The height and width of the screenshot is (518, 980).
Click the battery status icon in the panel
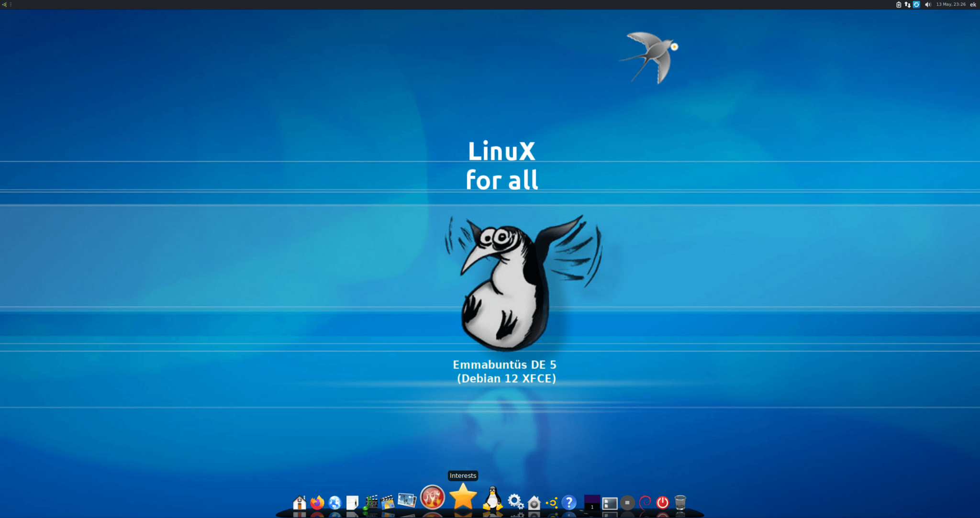[x=899, y=5]
